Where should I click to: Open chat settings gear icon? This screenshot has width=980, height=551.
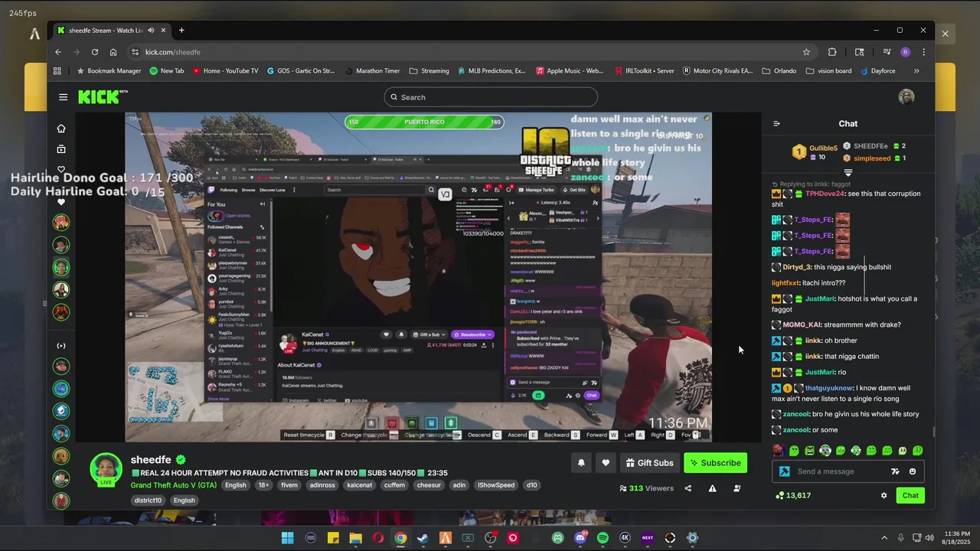click(x=884, y=495)
